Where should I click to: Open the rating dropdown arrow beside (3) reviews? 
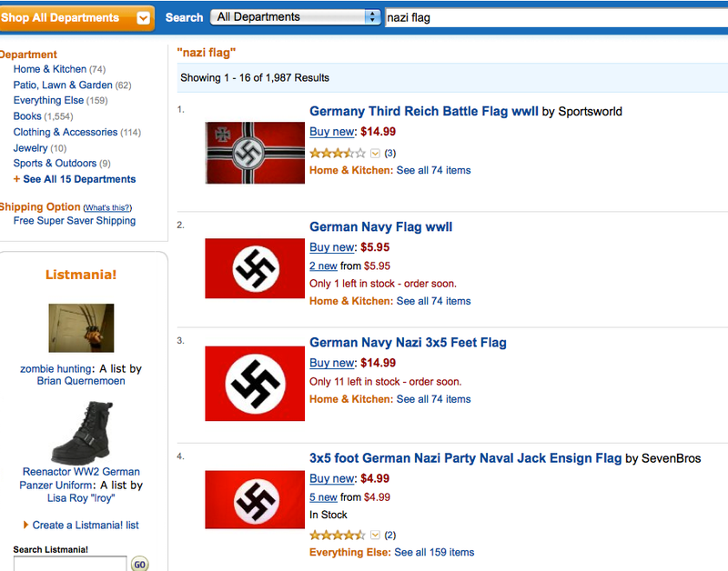(375, 153)
